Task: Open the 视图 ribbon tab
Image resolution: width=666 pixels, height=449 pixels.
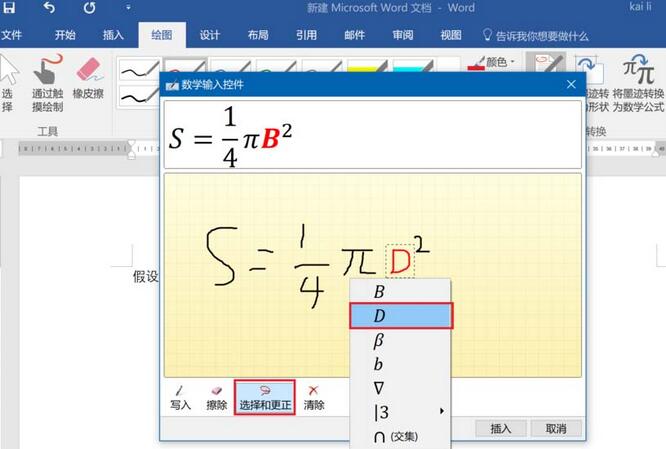Action: [x=451, y=35]
